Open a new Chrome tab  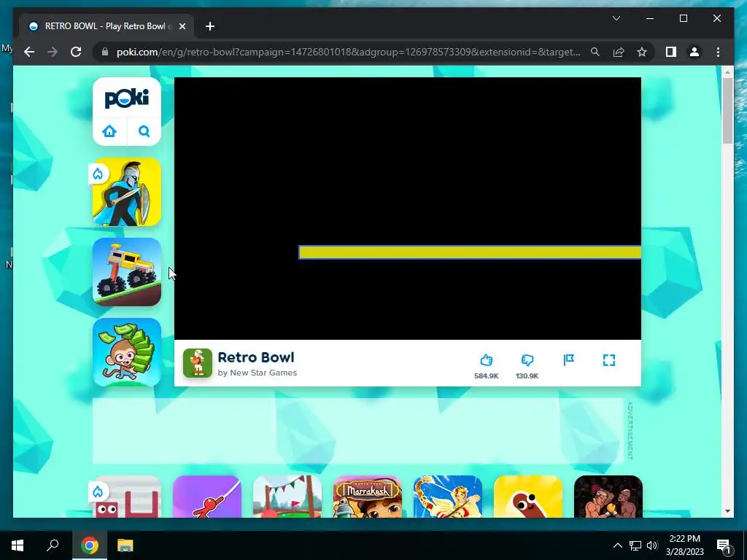click(x=210, y=26)
